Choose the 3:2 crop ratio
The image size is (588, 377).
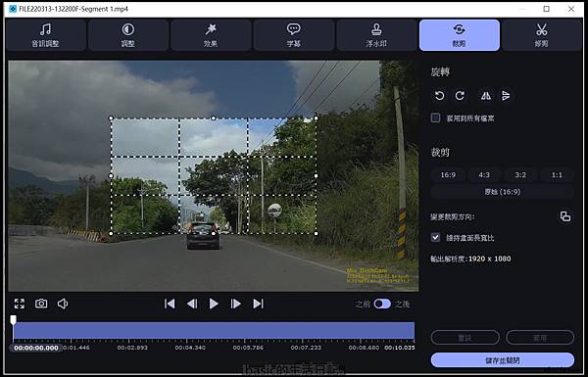coord(520,175)
